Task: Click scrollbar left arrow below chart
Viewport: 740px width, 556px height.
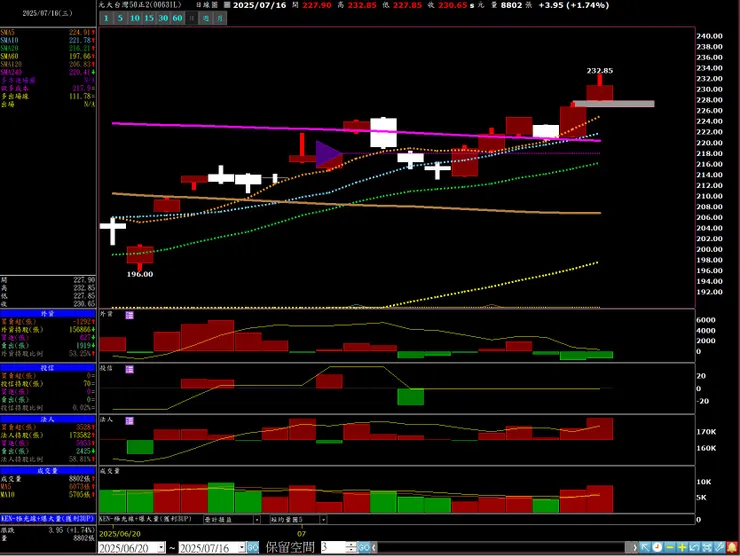Action: tap(374, 548)
